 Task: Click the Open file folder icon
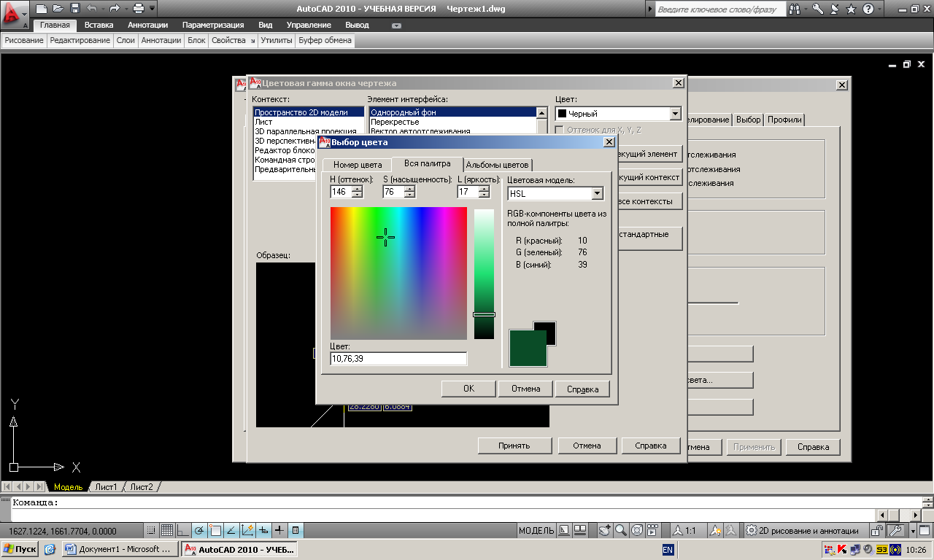click(58, 9)
